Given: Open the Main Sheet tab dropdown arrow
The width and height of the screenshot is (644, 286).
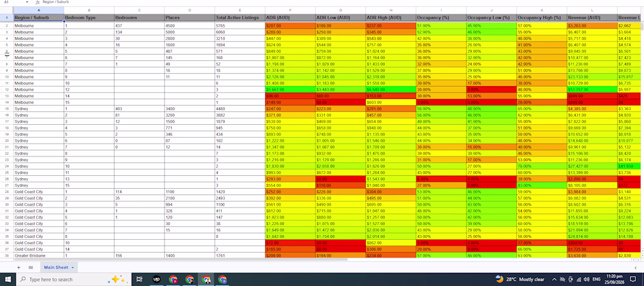Looking at the screenshot, I should coord(73,267).
